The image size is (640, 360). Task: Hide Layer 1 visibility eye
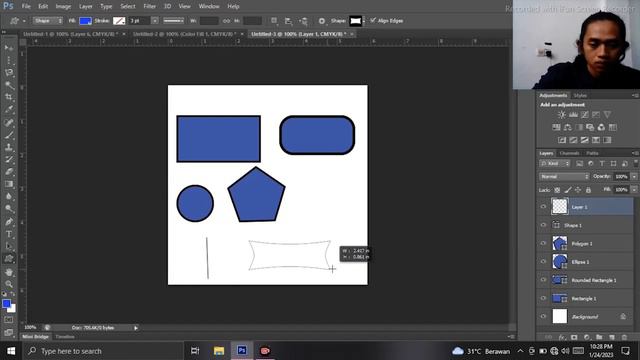pyautogui.click(x=543, y=207)
